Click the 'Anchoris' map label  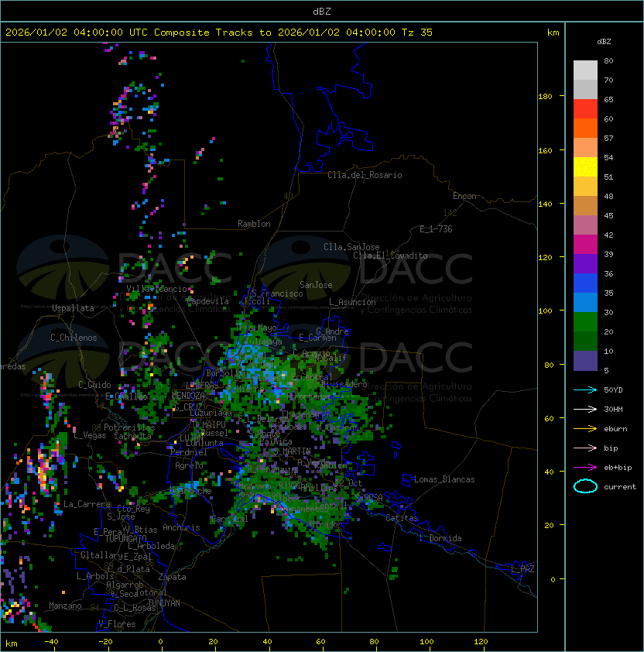pos(181,527)
